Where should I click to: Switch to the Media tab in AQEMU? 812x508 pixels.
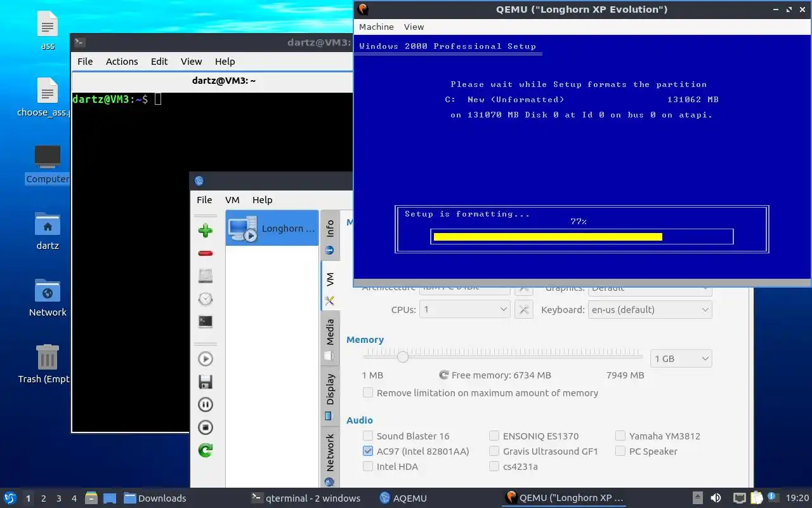coord(330,338)
